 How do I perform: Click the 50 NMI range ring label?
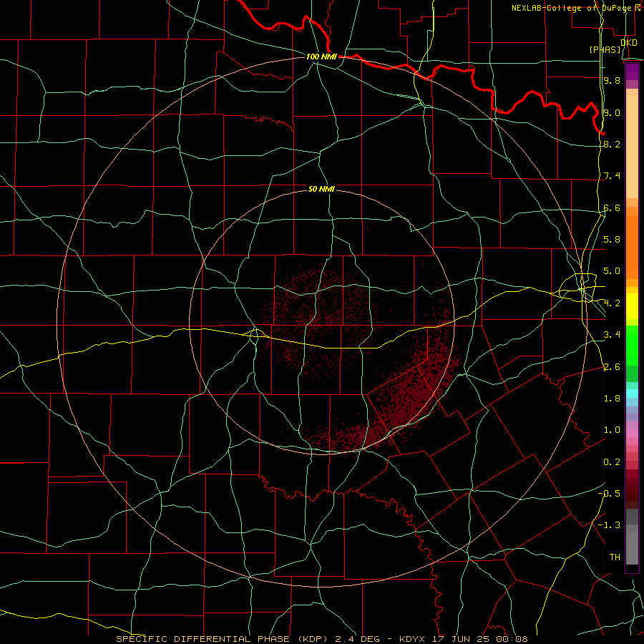click(321, 190)
